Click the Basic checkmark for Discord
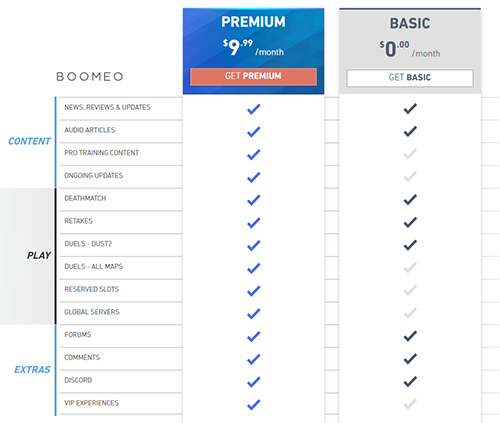The image size is (500, 423). (410, 381)
